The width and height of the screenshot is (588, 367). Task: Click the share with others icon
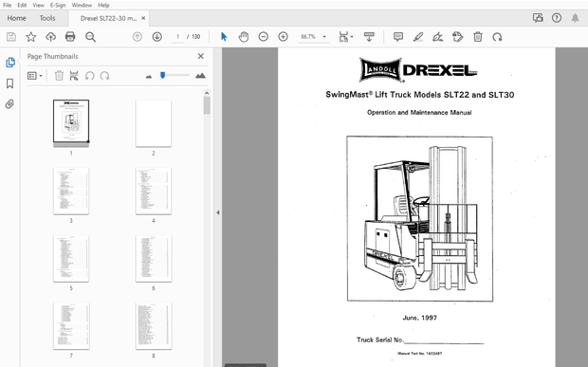(538, 18)
